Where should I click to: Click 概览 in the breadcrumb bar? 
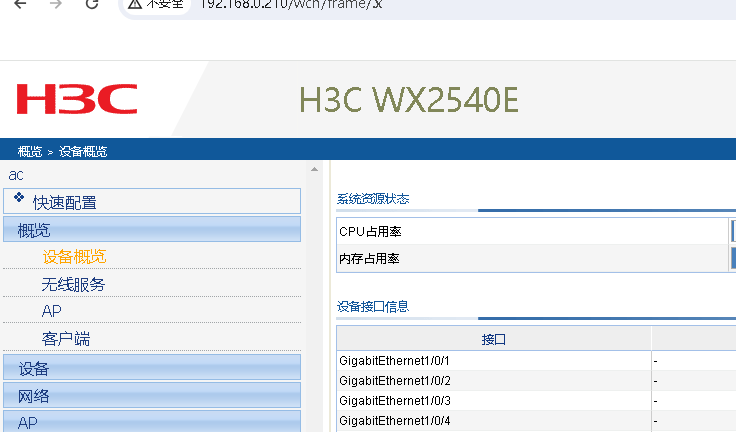click(30, 152)
